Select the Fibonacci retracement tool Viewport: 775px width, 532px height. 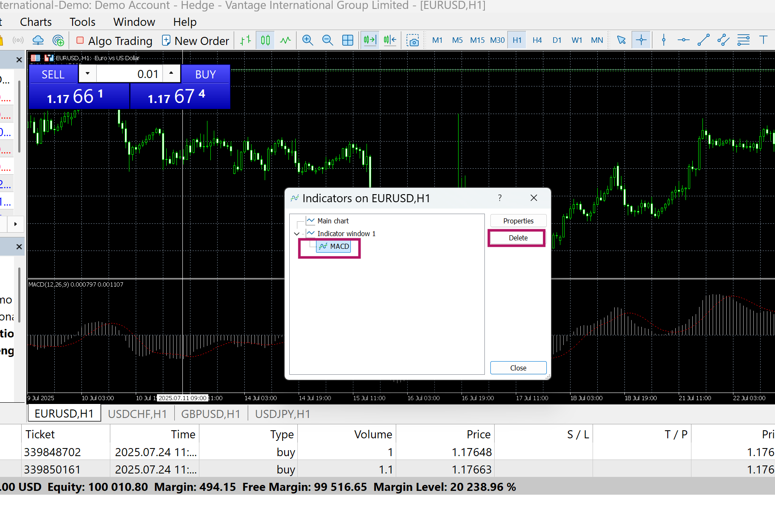pyautogui.click(x=743, y=40)
